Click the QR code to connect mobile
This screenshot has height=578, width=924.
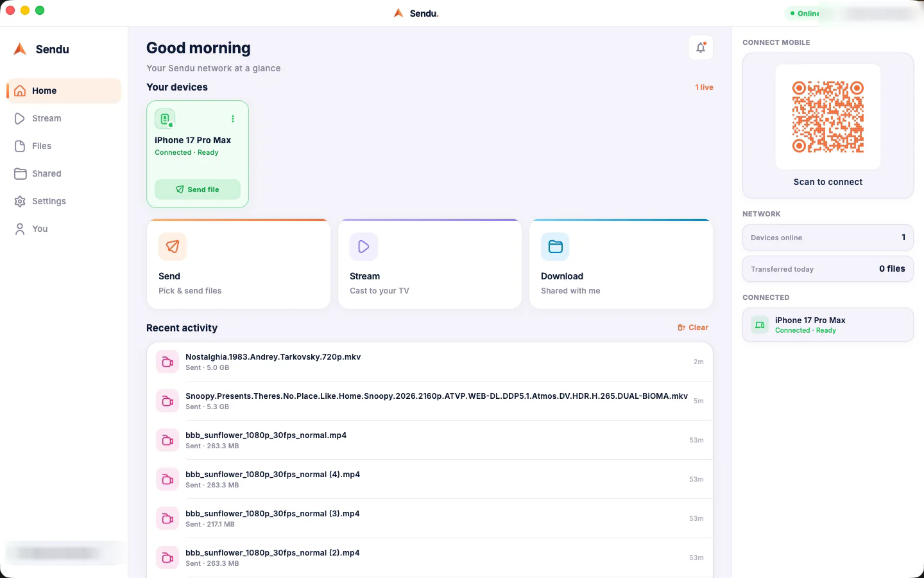[828, 117]
